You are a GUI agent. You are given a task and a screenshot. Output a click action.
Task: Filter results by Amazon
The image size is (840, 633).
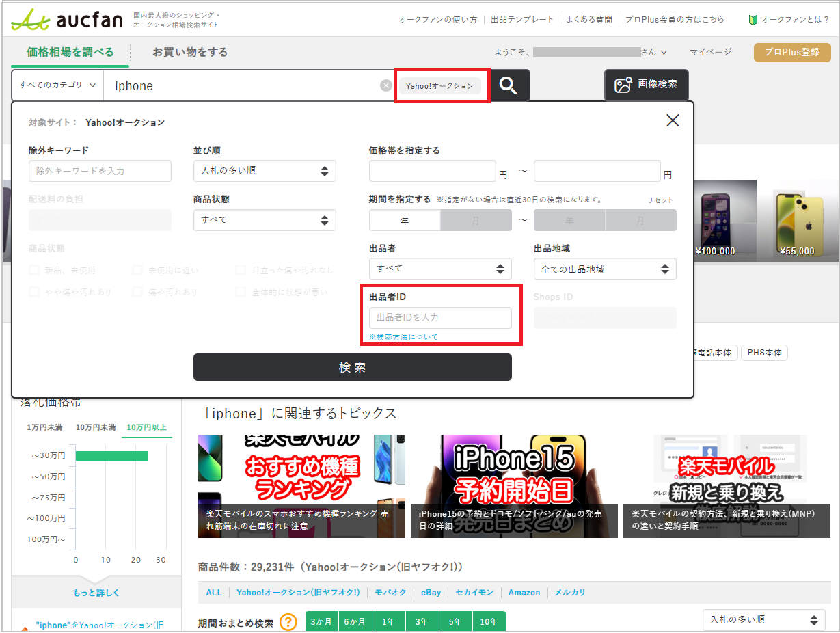click(x=524, y=593)
